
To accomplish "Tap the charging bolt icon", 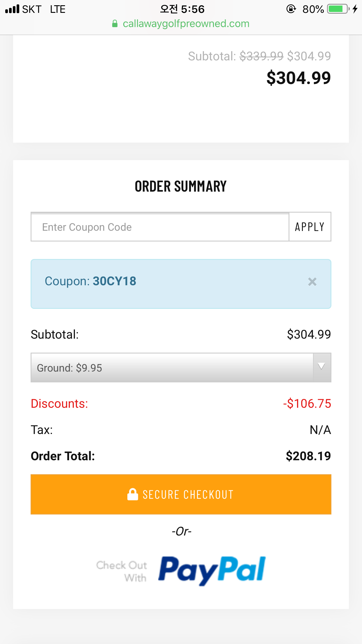I will click(355, 9).
